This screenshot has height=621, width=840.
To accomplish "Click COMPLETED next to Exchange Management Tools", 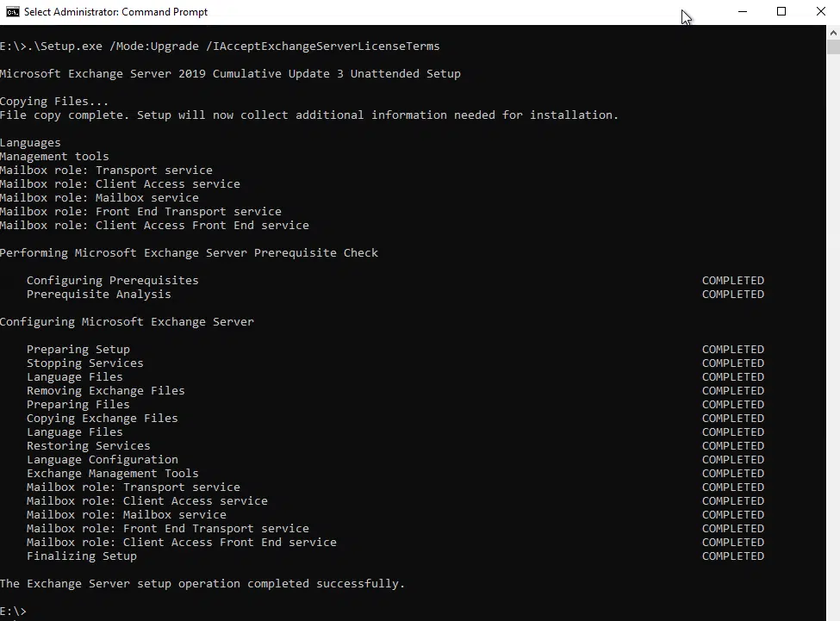I will tap(733, 473).
